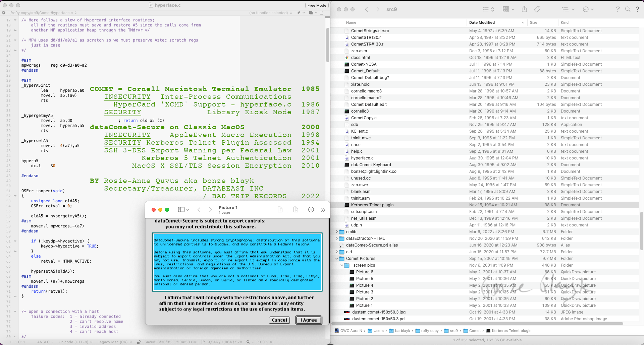Click the BBEdit vertical scrollbar thumb
Viewport: 644px width, 345px height.
pos(327,45)
